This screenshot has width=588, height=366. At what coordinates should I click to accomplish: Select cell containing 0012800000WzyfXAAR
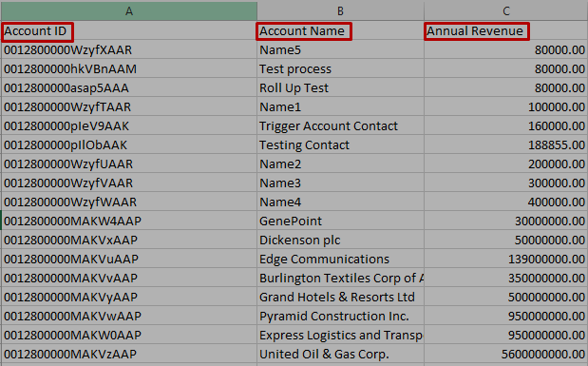coord(129,50)
